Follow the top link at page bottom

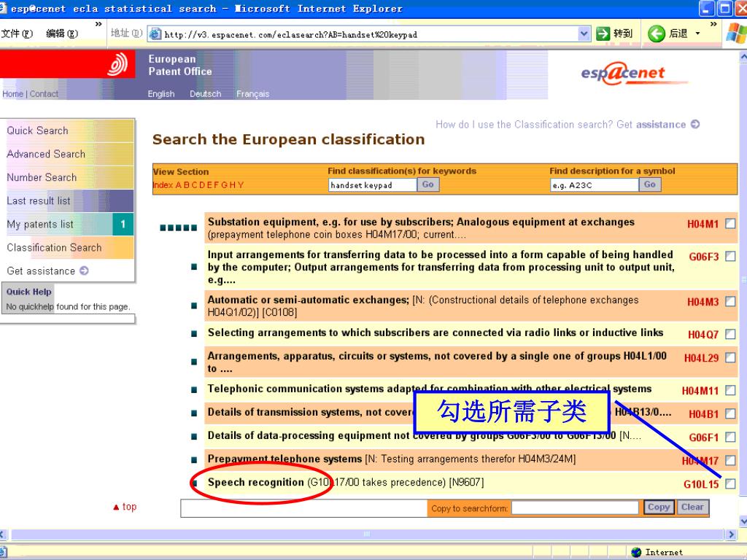(x=129, y=507)
